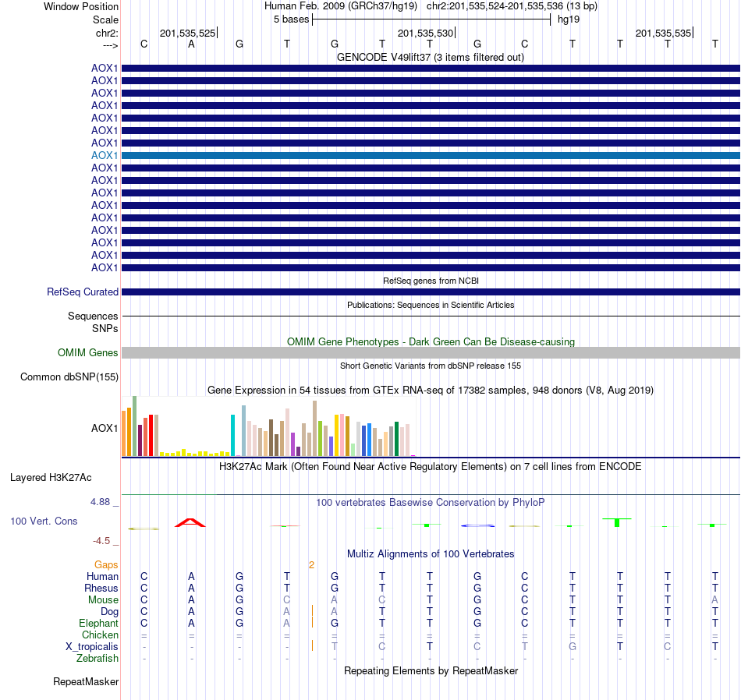Click the black AOX1 label beside GTEx chart
The image size is (741, 700).
tap(105, 428)
